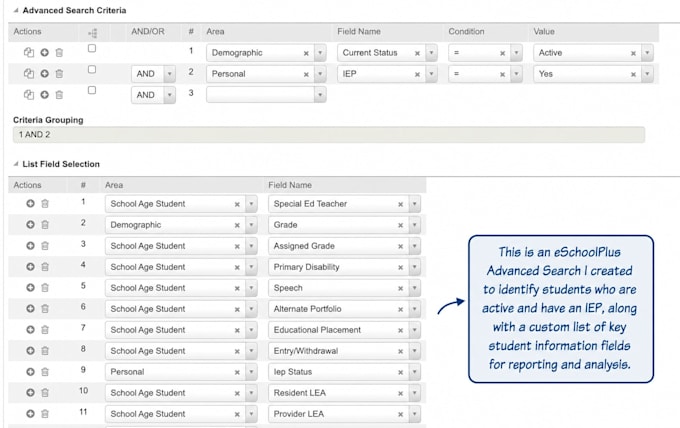The height and width of the screenshot is (428, 680).
Task: Click the Field Name header in criteria table
Action: click(359, 31)
